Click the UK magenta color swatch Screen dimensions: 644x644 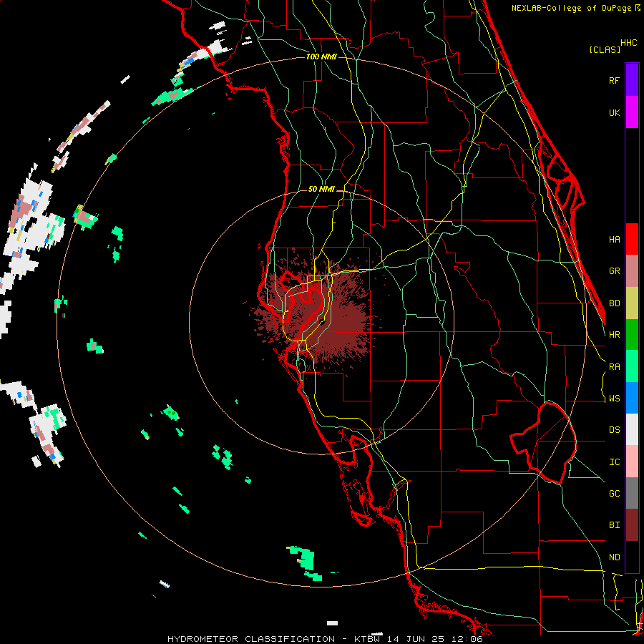click(x=632, y=112)
